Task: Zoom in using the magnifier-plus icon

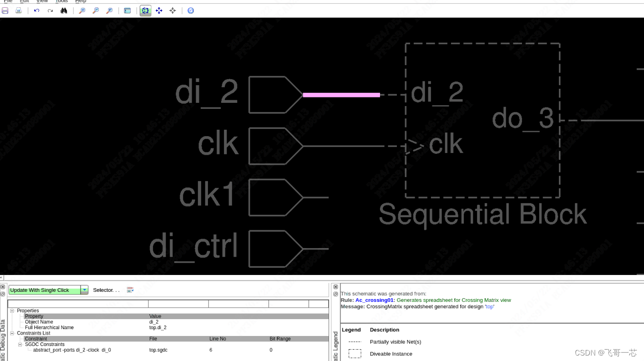Action: (x=82, y=10)
